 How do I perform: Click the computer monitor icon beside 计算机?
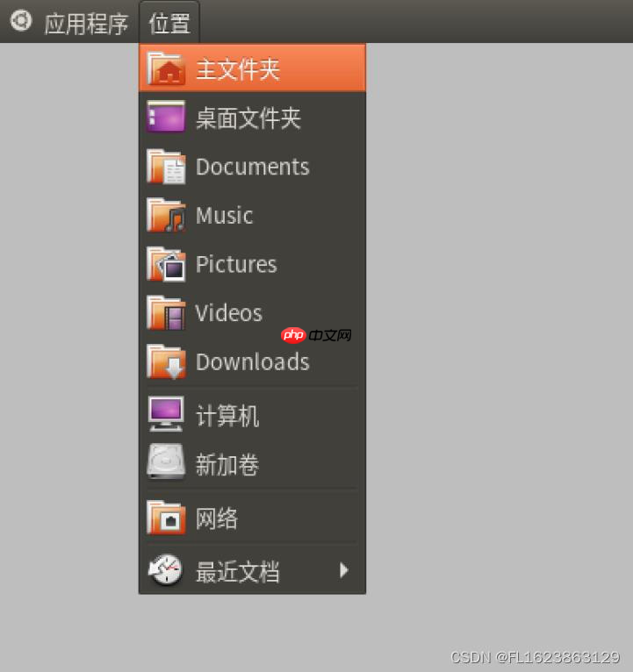[x=166, y=414]
